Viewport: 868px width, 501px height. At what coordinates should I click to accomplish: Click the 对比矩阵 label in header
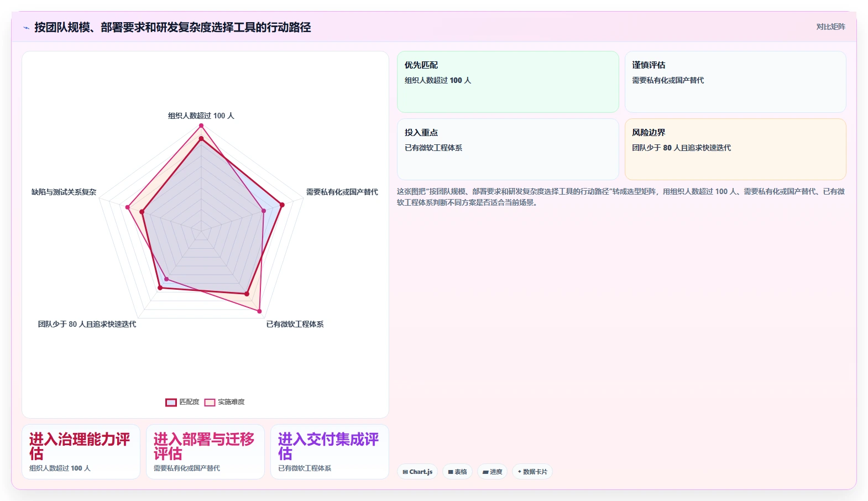pyautogui.click(x=830, y=27)
